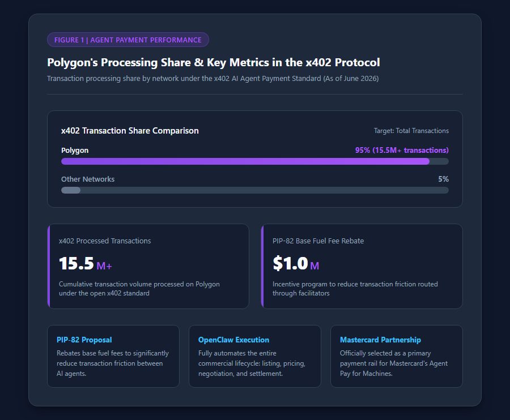
Task: Click the subtitle mentioning "As of June 2026"
Action: tap(212, 79)
